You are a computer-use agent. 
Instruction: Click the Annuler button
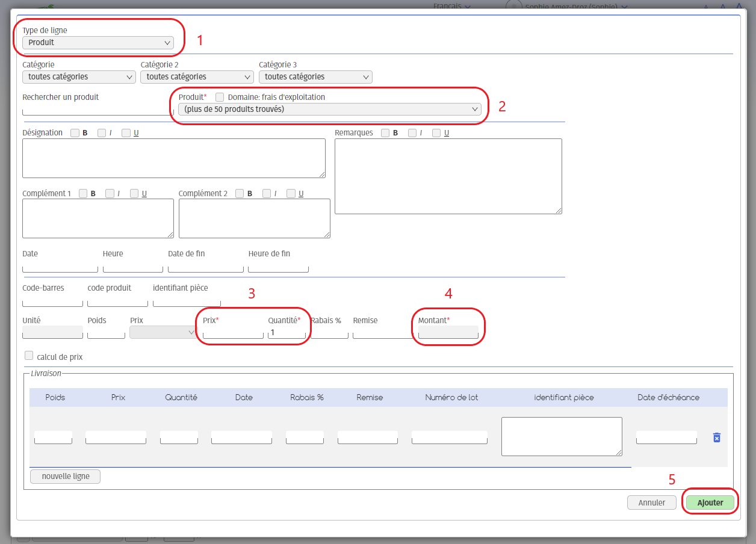pyautogui.click(x=652, y=502)
